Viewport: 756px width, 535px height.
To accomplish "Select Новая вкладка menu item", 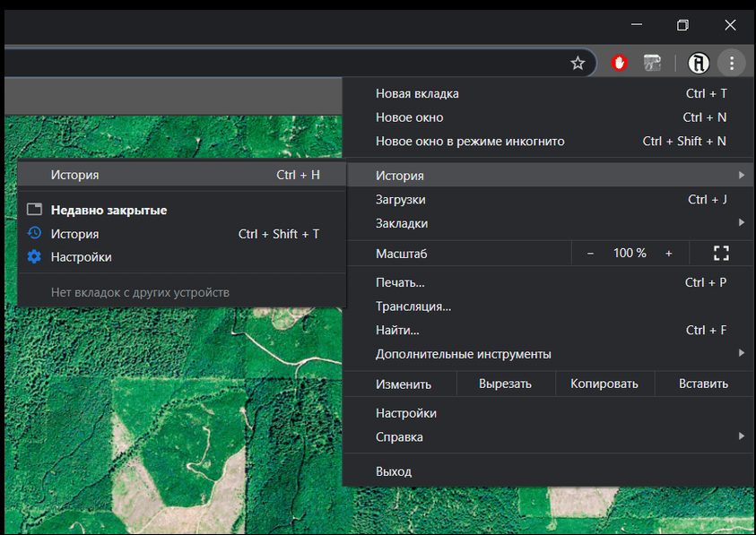I will [x=417, y=93].
